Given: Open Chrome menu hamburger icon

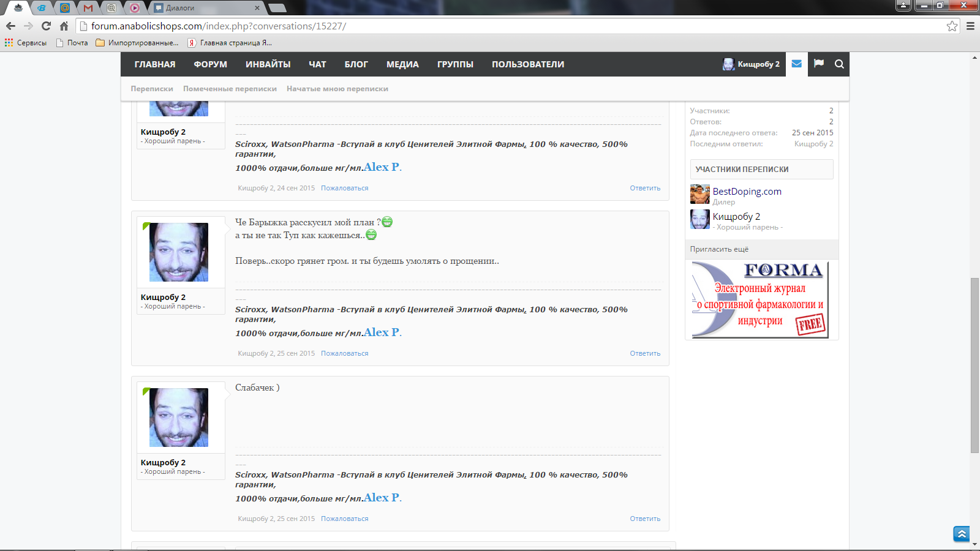Looking at the screenshot, I should coord(970,26).
